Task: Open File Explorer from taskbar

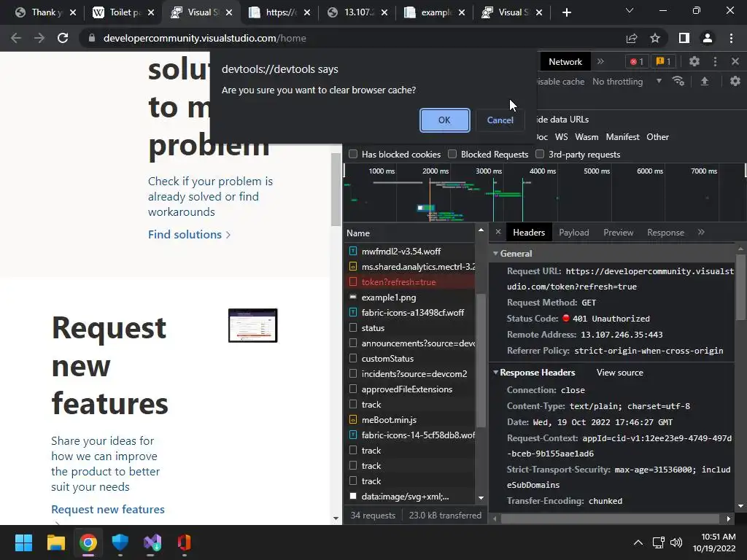Action: click(x=55, y=542)
